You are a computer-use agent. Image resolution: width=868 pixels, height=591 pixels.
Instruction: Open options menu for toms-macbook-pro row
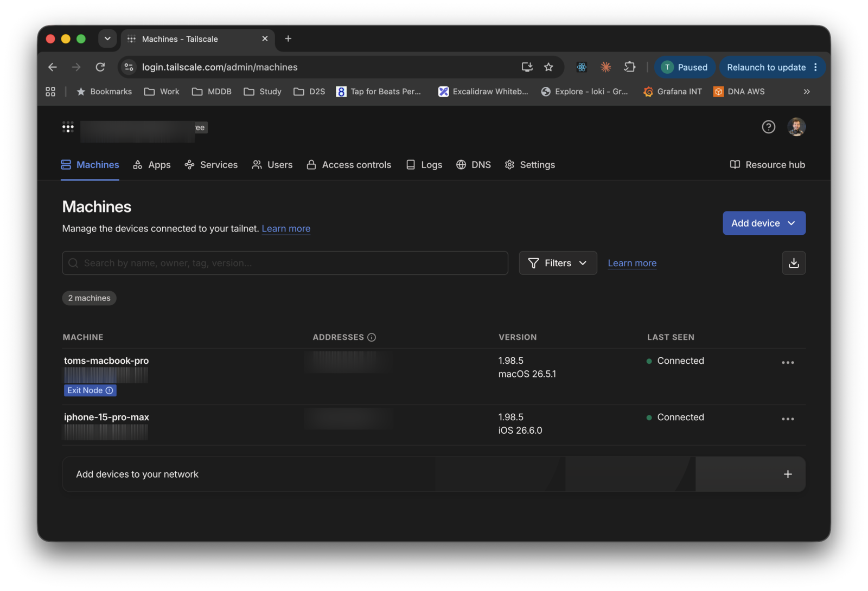tap(788, 363)
